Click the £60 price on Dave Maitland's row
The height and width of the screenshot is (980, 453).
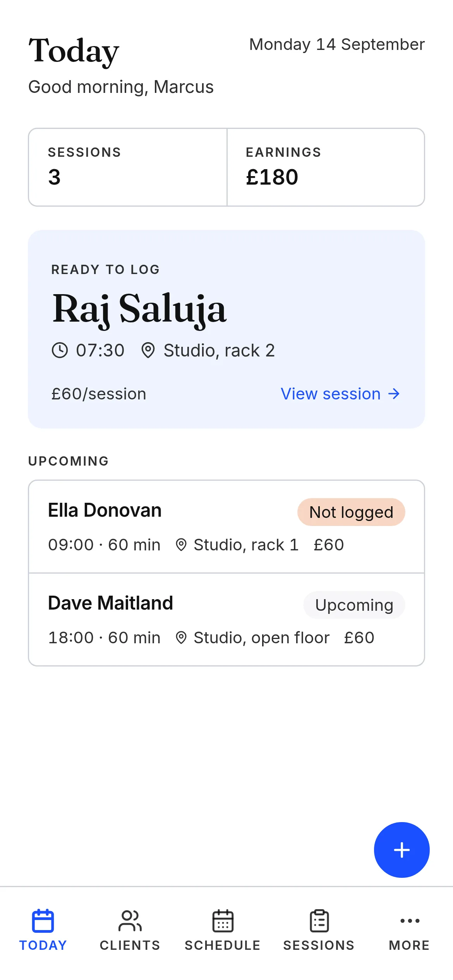(359, 638)
